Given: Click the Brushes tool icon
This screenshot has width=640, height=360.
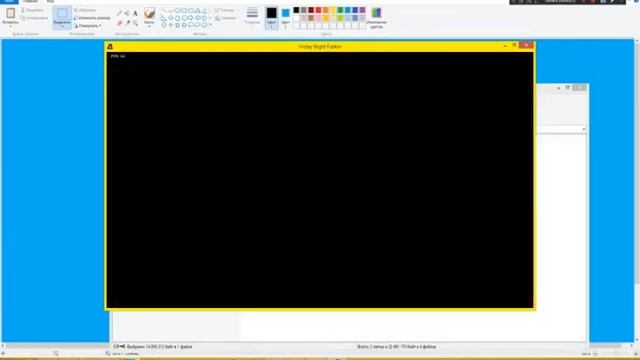Looking at the screenshot, I should [149, 13].
